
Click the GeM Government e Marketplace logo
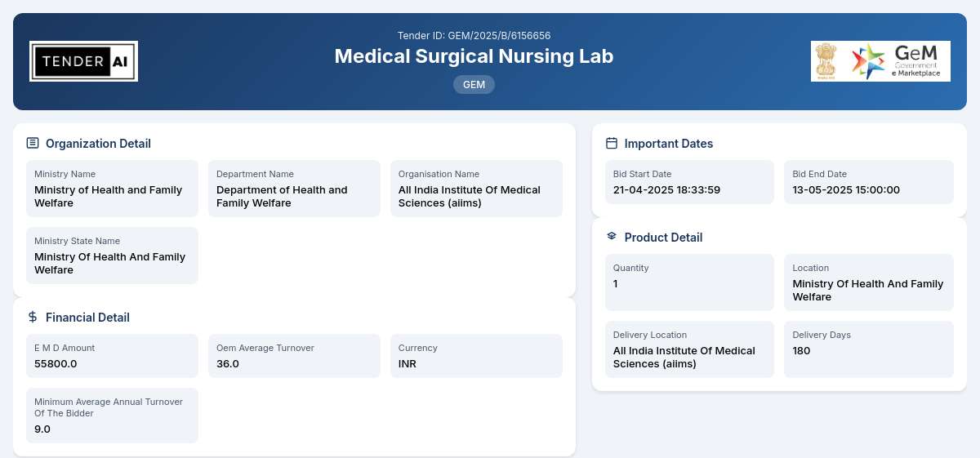tap(880, 61)
